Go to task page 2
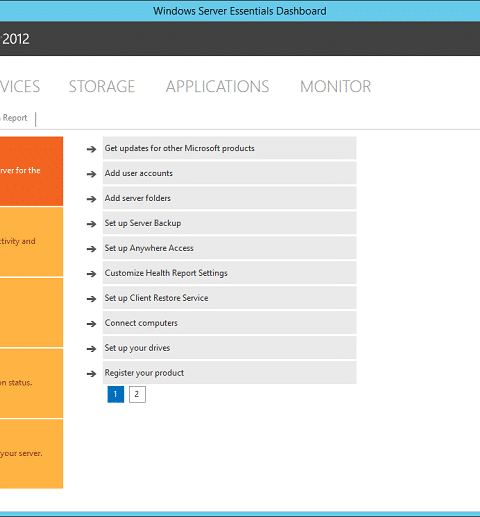Image resolution: width=480 pixels, height=517 pixels. point(137,394)
